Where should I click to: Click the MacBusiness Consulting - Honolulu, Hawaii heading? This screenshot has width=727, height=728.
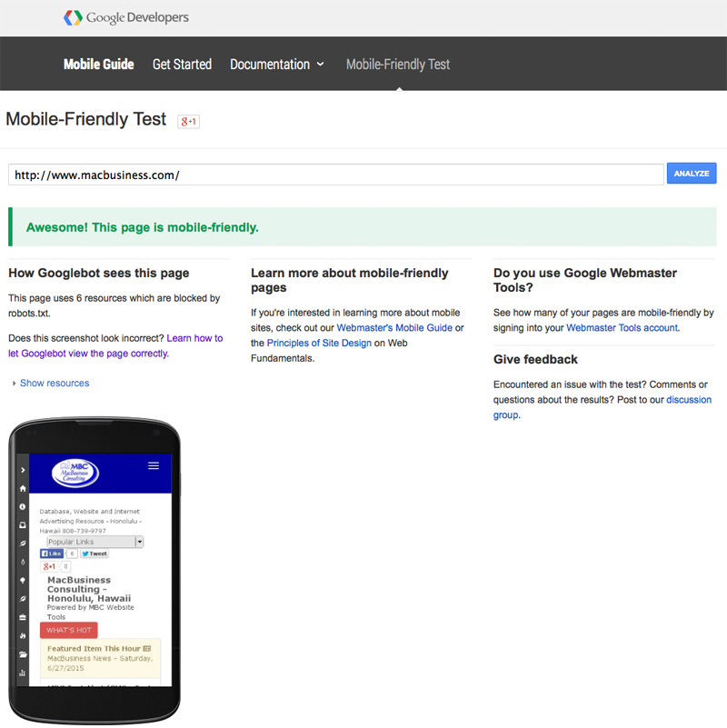point(89,589)
